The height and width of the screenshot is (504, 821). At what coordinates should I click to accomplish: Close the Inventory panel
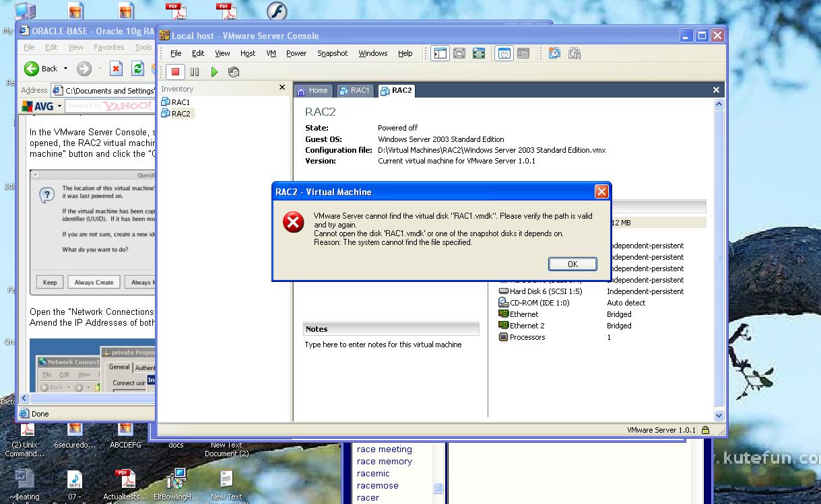click(282, 87)
